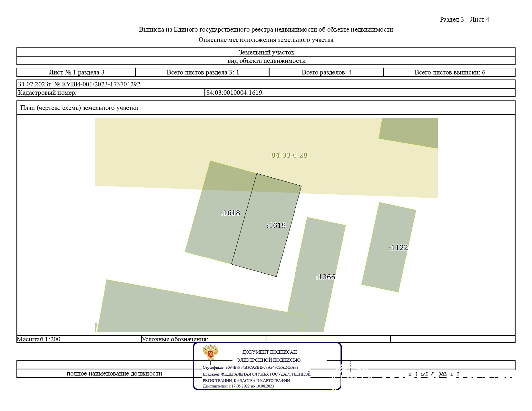Click the 'Всего разделов: 4' cell
Image resolution: width=532 pixels, height=411 pixels.
[326, 72]
